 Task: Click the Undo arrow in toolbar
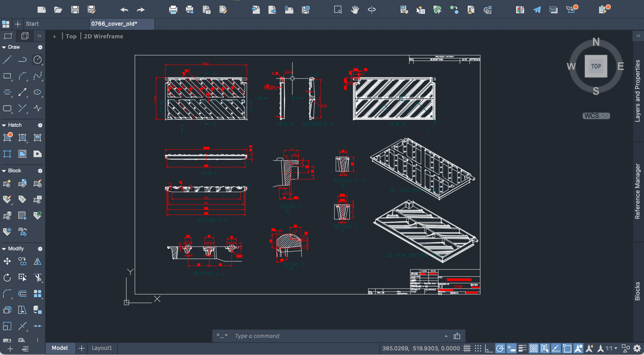(x=124, y=10)
